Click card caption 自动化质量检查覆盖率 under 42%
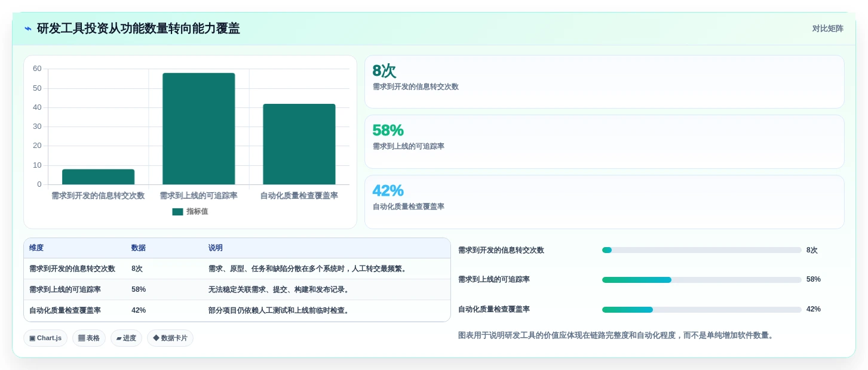Image resolution: width=868 pixels, height=370 pixels. pos(409,206)
